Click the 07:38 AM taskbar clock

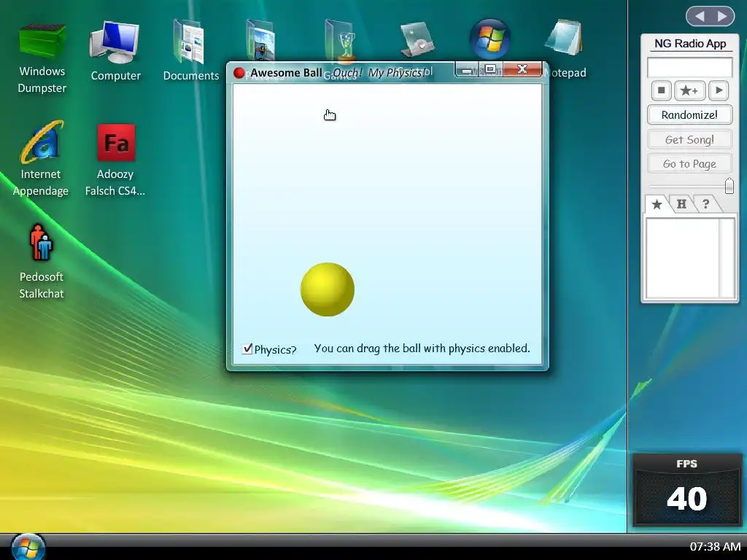[x=715, y=547]
